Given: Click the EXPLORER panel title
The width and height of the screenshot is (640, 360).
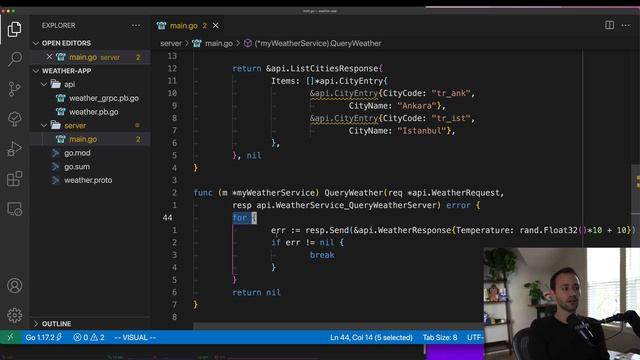Looking at the screenshot, I should tap(58, 25).
